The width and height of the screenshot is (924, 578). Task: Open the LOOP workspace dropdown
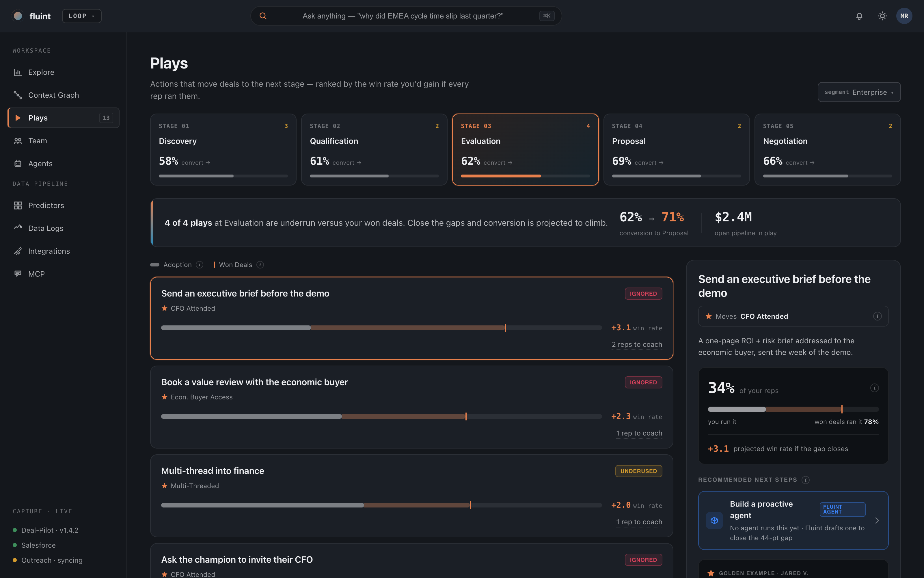(82, 16)
